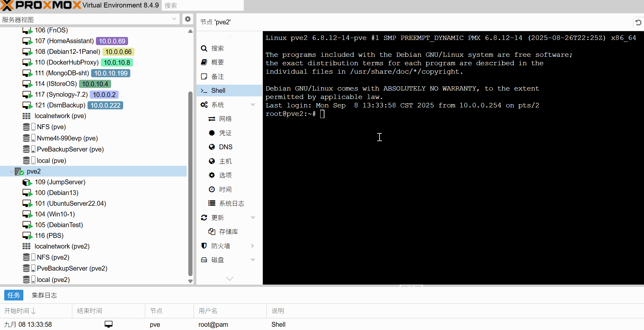Click the shield icon beside 防火墙

[x=204, y=246]
